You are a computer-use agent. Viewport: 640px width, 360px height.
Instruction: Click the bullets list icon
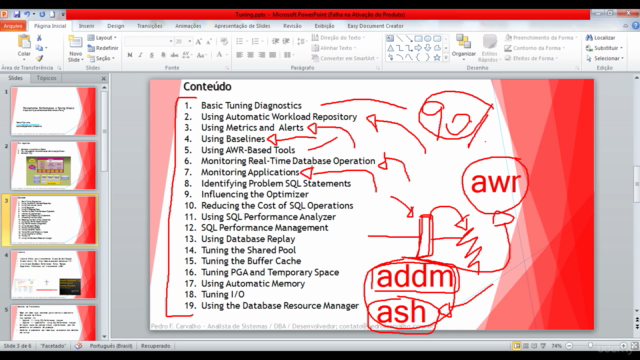pos(240,41)
